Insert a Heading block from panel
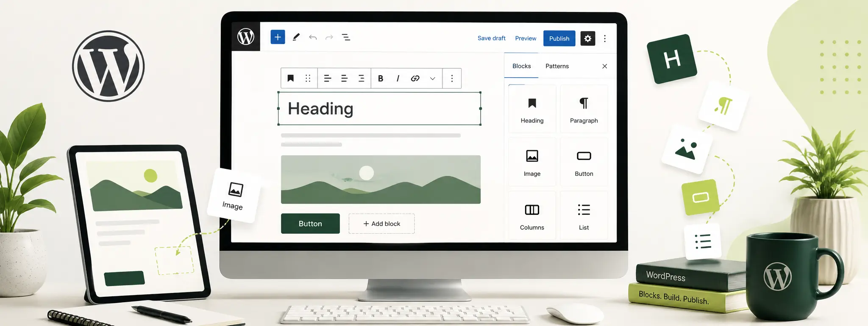Image resolution: width=868 pixels, height=326 pixels. coord(532,109)
